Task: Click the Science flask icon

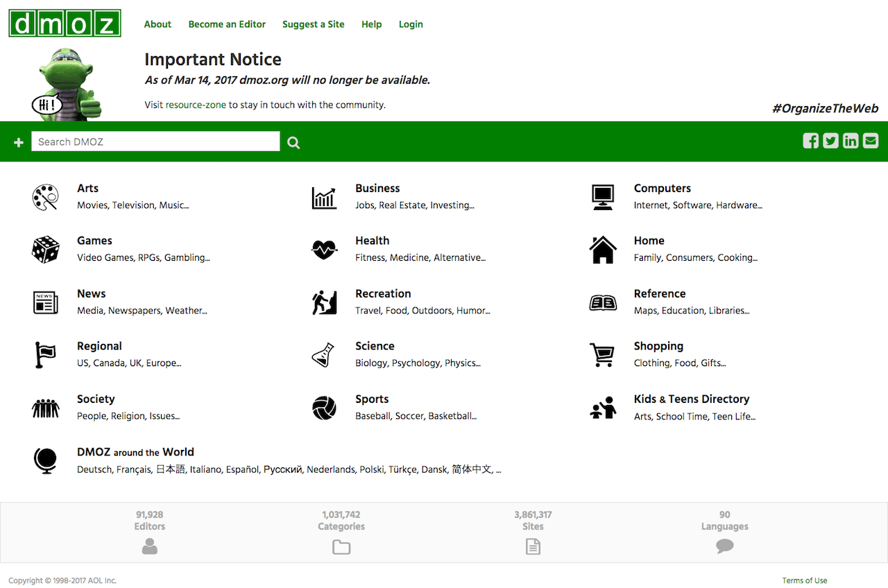Action: click(x=324, y=355)
